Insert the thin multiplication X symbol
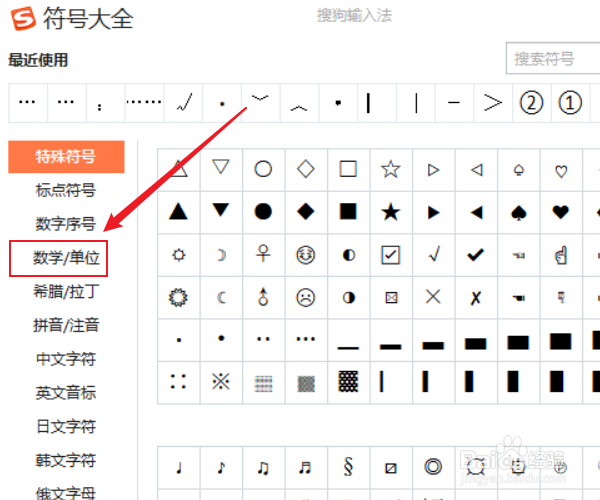The image size is (600, 500). (x=433, y=297)
